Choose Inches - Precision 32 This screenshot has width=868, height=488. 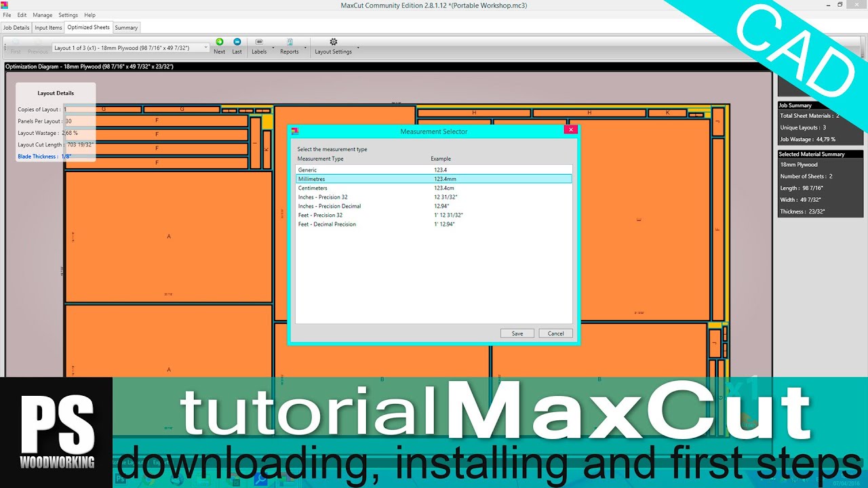click(x=434, y=197)
